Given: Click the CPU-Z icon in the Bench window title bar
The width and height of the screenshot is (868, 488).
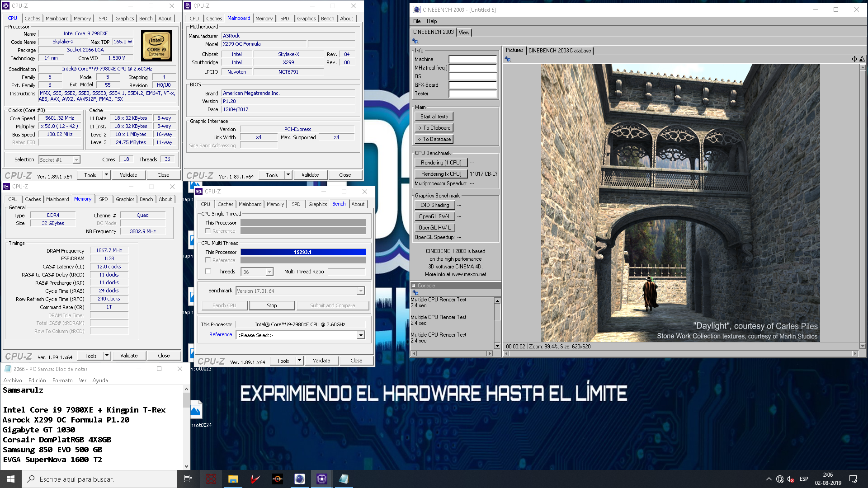Looking at the screenshot, I should point(199,192).
